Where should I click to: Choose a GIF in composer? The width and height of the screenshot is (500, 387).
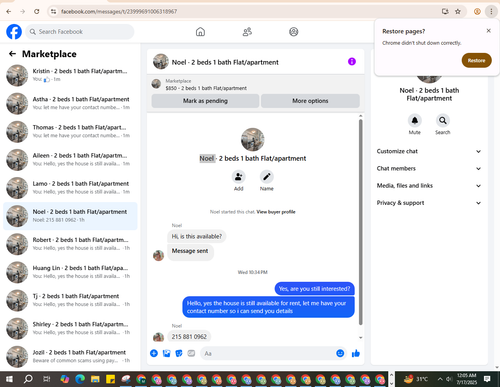191,353
